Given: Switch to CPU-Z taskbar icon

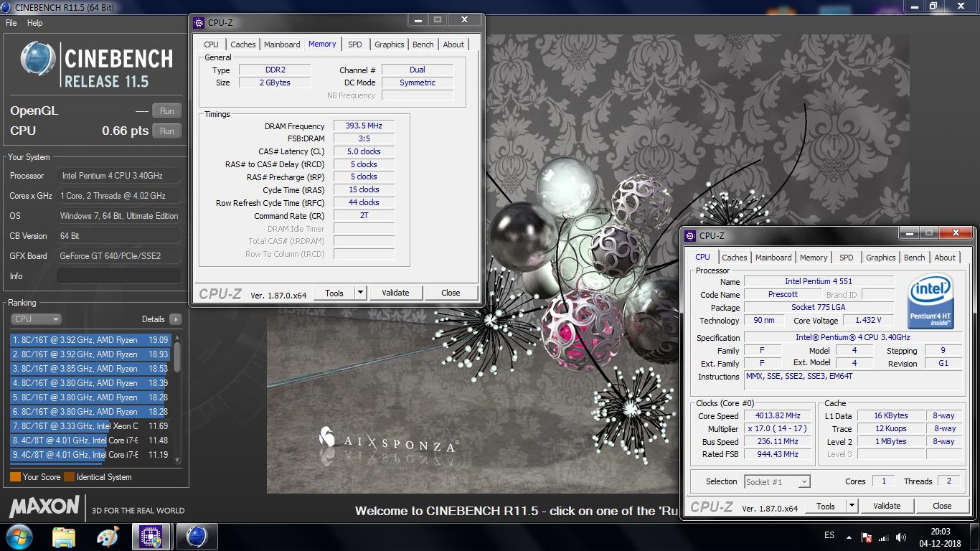Looking at the screenshot, I should [151, 537].
